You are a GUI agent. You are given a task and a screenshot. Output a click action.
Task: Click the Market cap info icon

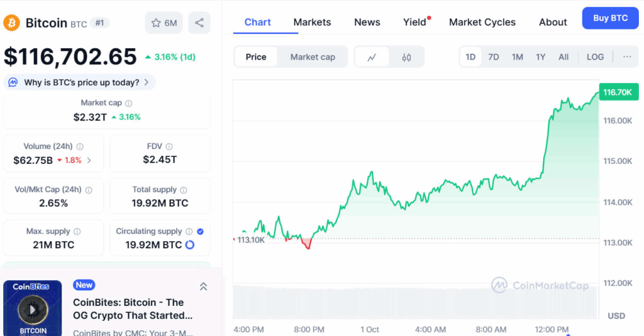(x=129, y=103)
